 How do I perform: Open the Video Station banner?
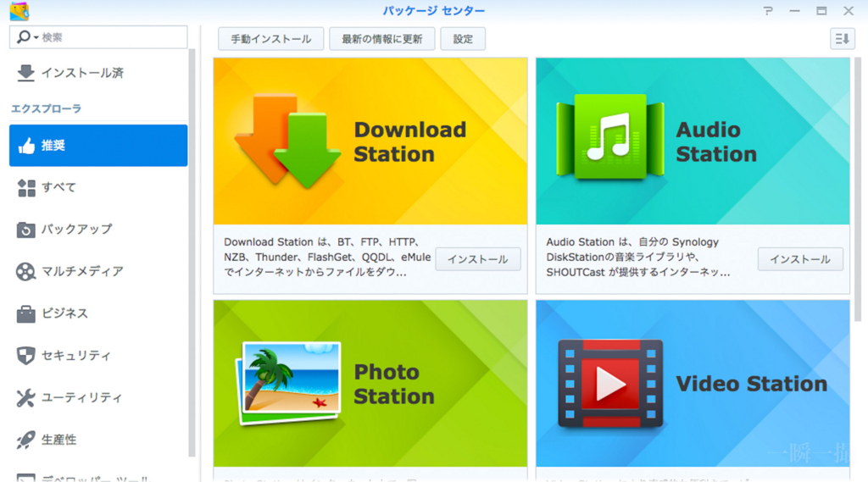pos(693,384)
